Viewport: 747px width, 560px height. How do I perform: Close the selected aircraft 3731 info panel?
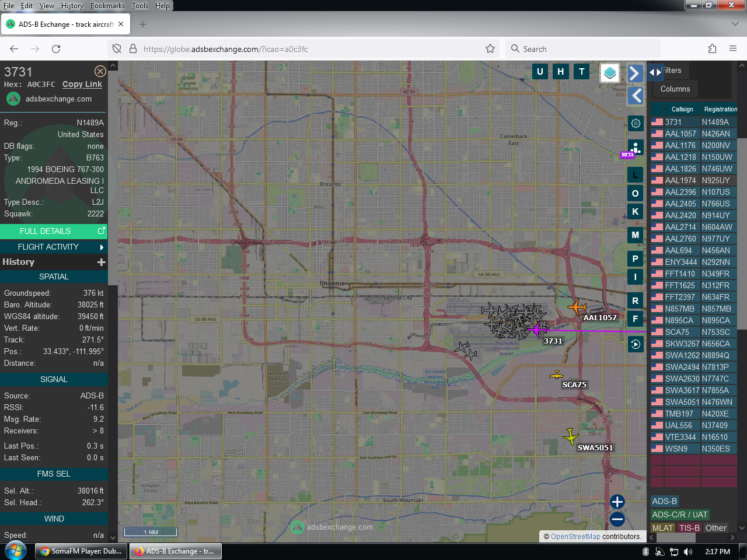(100, 71)
